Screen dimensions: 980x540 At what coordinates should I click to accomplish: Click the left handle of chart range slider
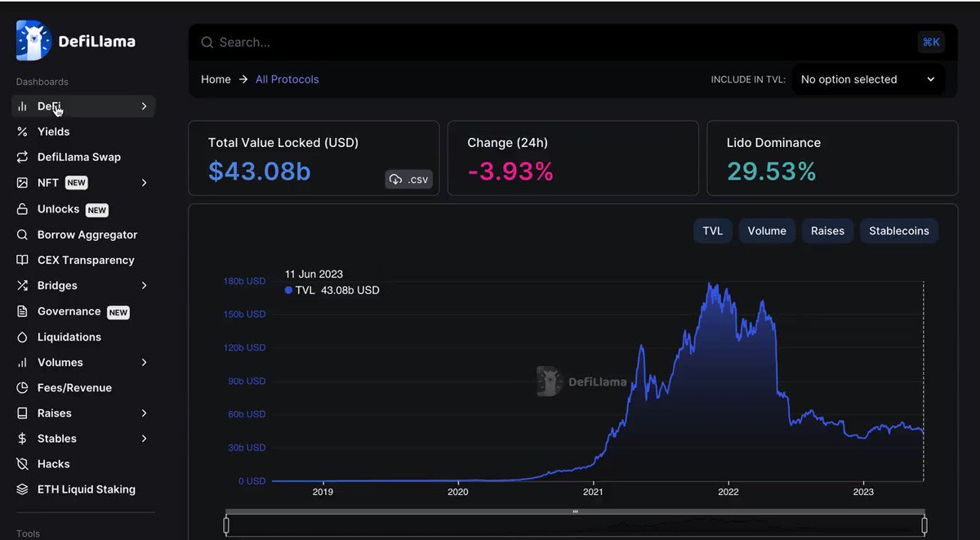[x=226, y=525]
